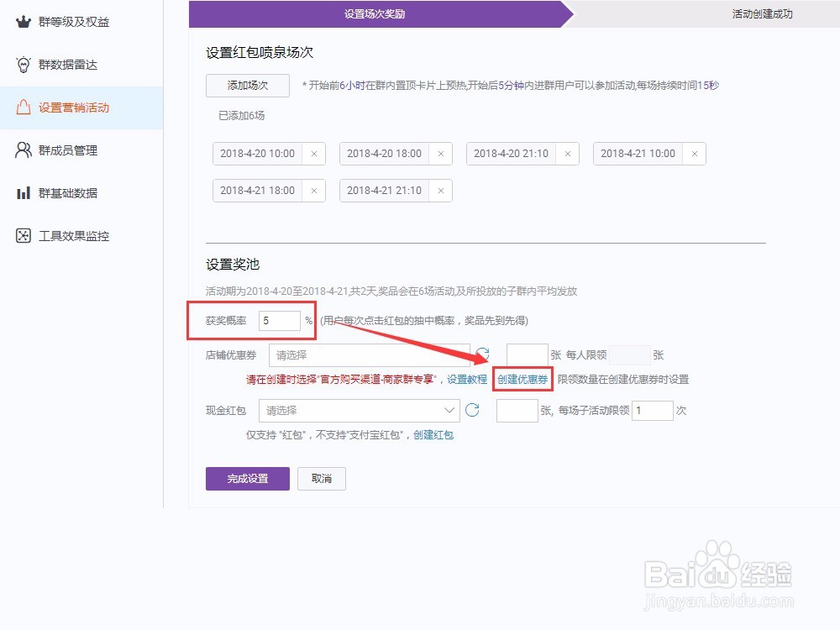Screen dimensions: 840x630
Task: Click the 设置营销活动 bell icon
Action: (x=23, y=108)
